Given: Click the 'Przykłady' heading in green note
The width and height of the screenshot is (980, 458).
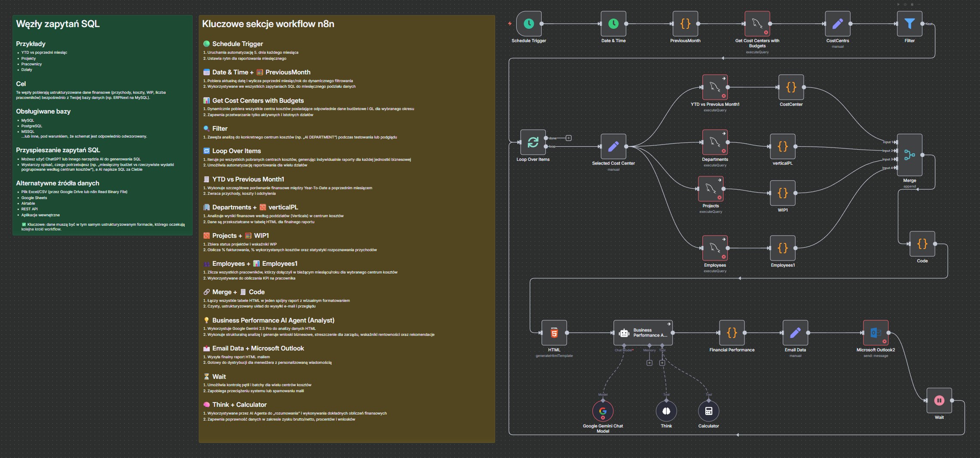Looking at the screenshot, I should click(x=31, y=44).
